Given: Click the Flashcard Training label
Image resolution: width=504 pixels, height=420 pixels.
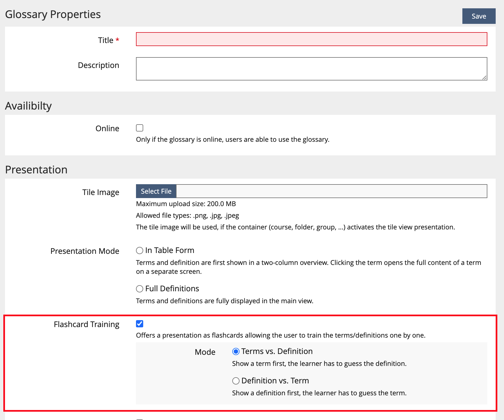Looking at the screenshot, I should [x=86, y=324].
